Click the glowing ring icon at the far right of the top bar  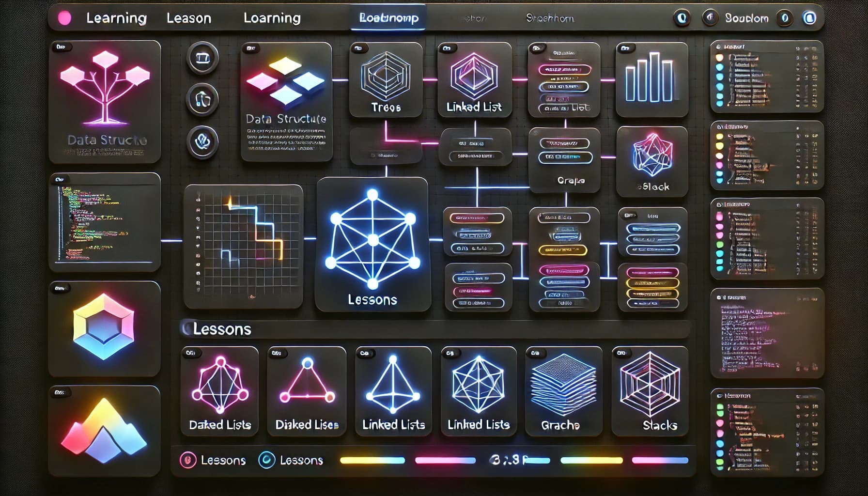point(809,18)
